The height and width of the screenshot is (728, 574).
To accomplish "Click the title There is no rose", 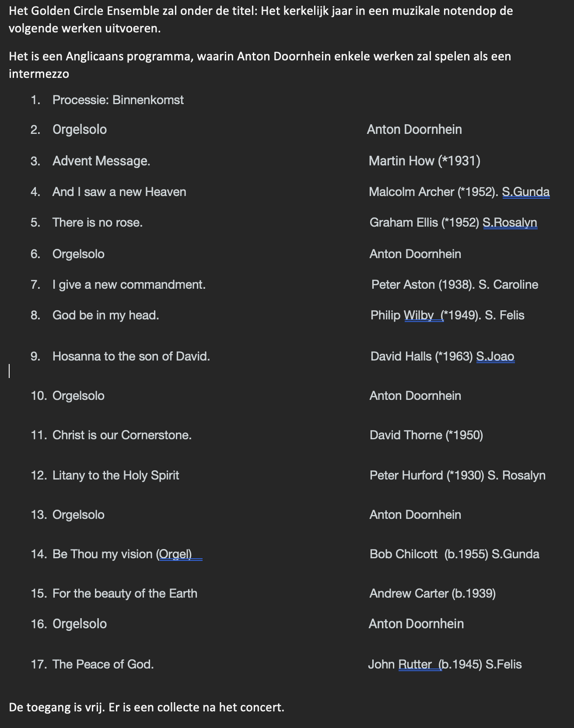I will [98, 222].
